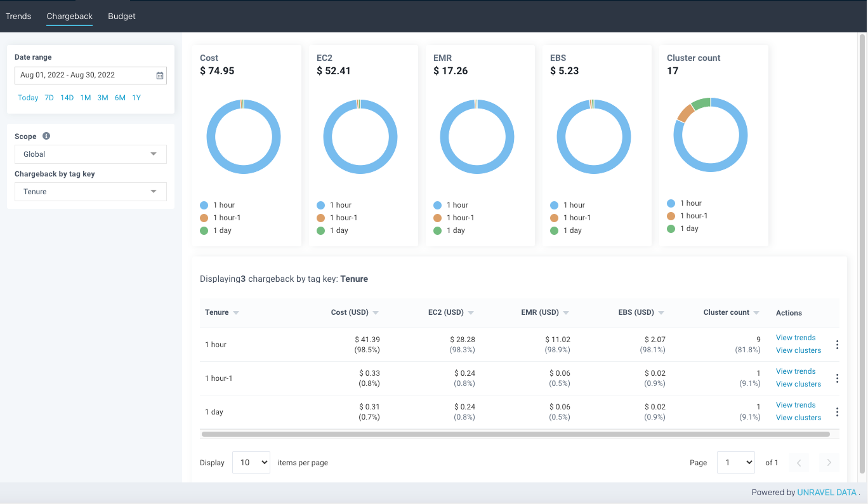Open actions menu for 1 hour-1 row
Screen dimensions: 868x504
tap(837, 378)
